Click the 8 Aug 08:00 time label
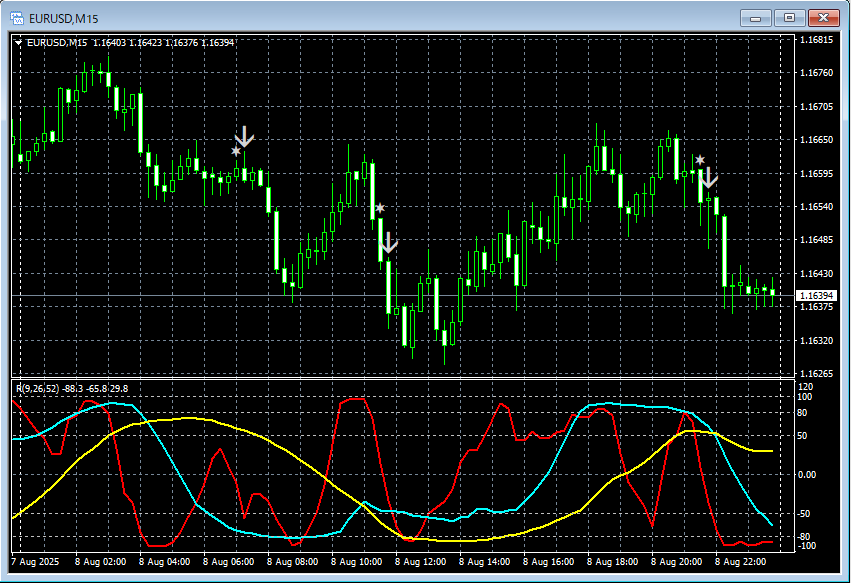The width and height of the screenshot is (852, 583). point(293,561)
